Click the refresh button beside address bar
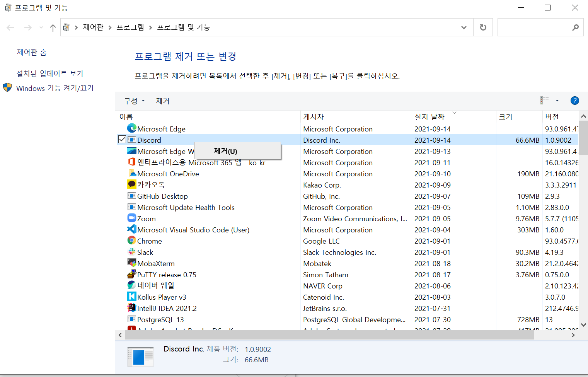This screenshot has width=588, height=377. point(483,27)
